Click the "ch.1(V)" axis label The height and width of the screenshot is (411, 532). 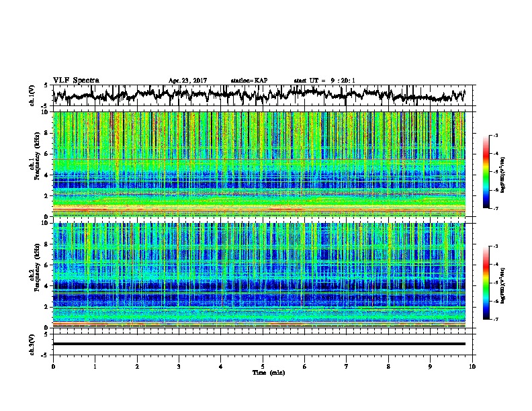tap(32, 95)
